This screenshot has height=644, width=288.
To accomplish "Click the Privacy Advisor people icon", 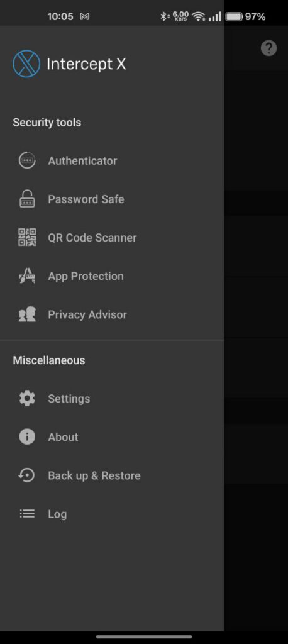I will [27, 314].
